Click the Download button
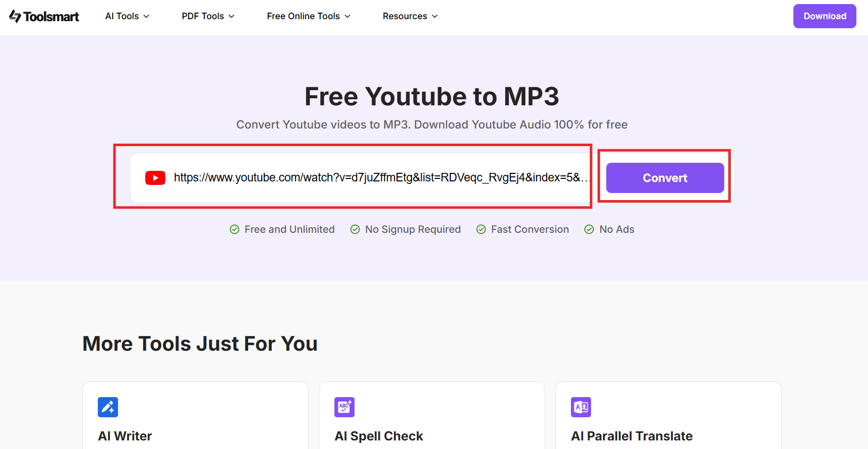The width and height of the screenshot is (868, 449). tap(825, 16)
